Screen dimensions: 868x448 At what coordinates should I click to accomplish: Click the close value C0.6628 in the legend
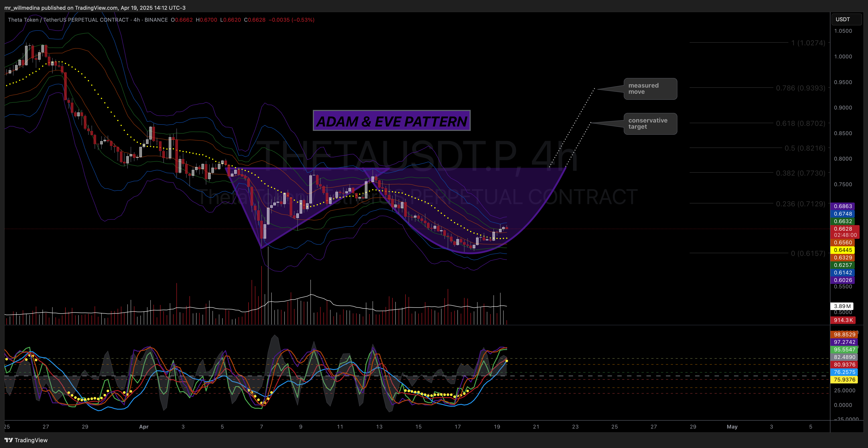pos(255,20)
